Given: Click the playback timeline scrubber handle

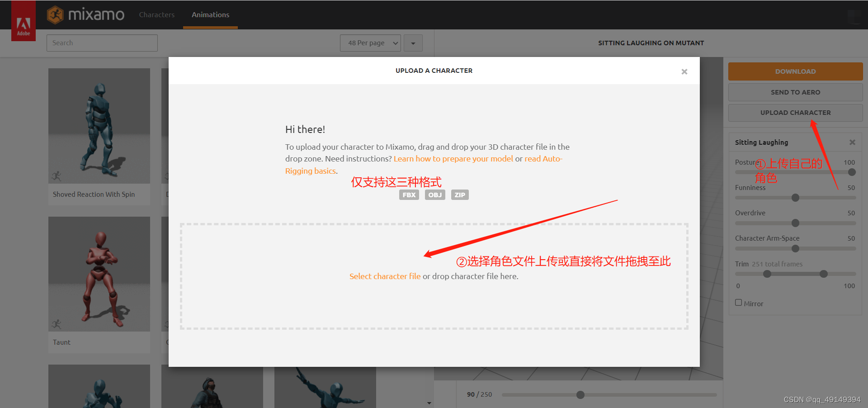Looking at the screenshot, I should click(580, 395).
